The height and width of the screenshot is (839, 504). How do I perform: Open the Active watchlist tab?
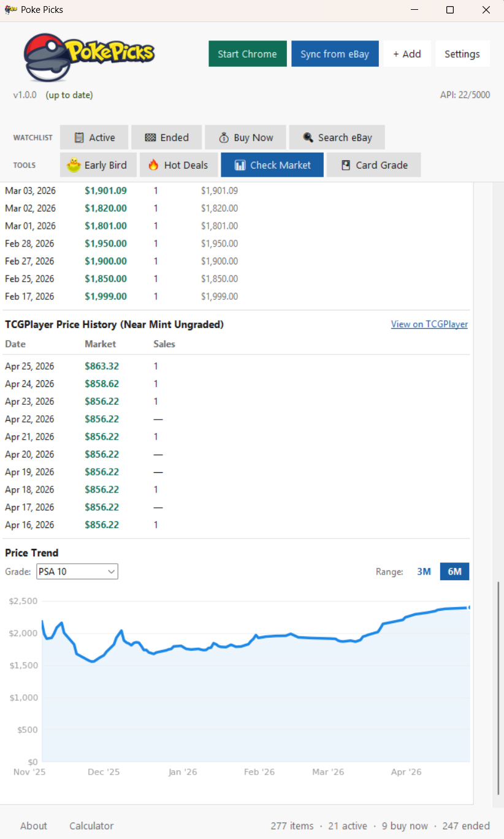(x=94, y=137)
